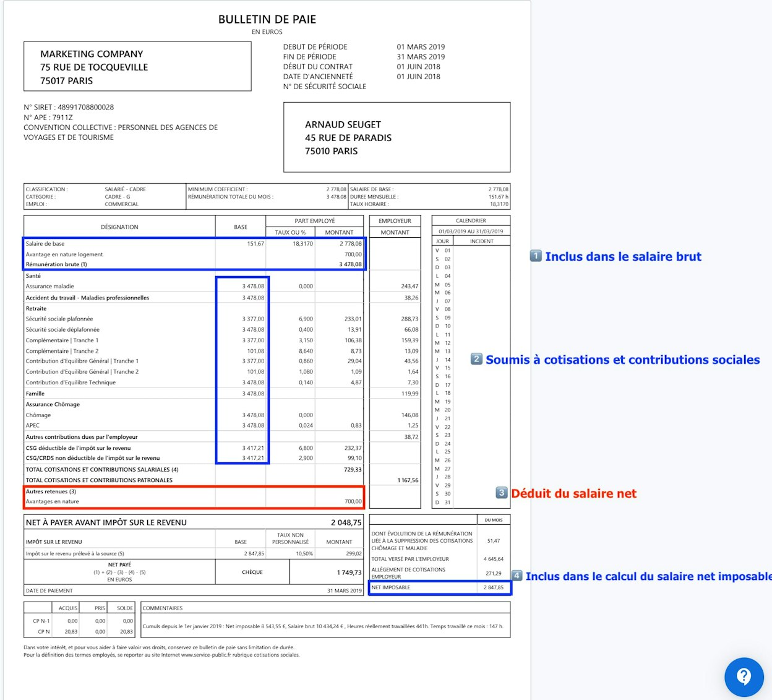Click 'Sécurité sociale déplafonnée' row label
This screenshot has height=700, width=772.
pyautogui.click(x=62, y=330)
